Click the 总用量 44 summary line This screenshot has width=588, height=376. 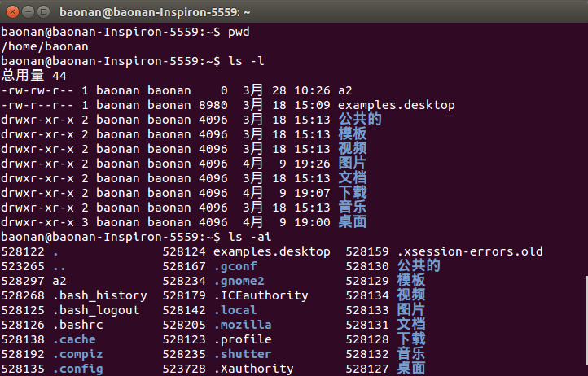coord(33,75)
